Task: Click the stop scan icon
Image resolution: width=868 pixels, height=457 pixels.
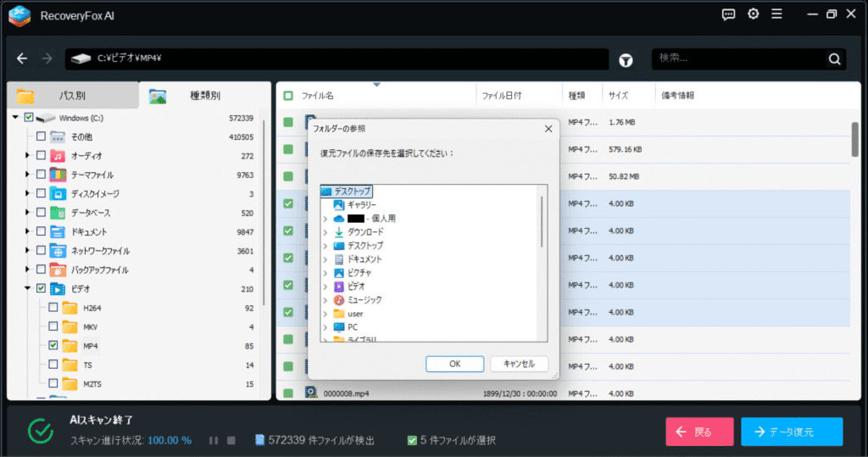Action: pyautogui.click(x=231, y=440)
